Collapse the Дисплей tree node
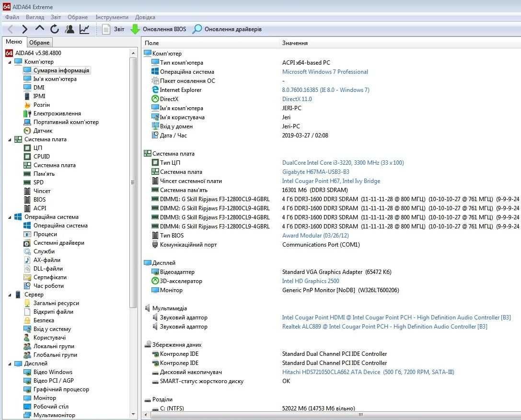 10,364
